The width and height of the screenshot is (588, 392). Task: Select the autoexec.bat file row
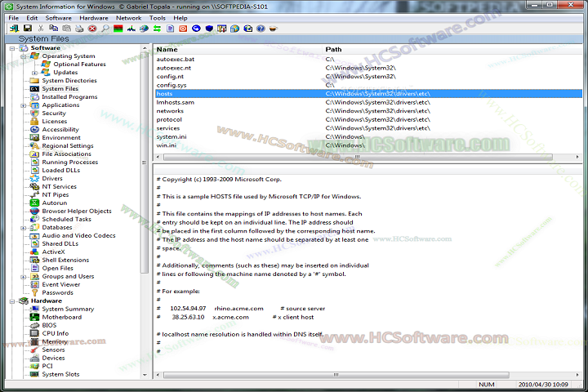point(368,60)
